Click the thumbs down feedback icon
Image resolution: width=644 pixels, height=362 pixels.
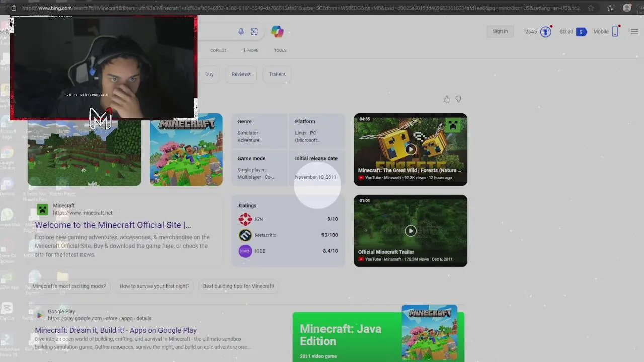(458, 99)
